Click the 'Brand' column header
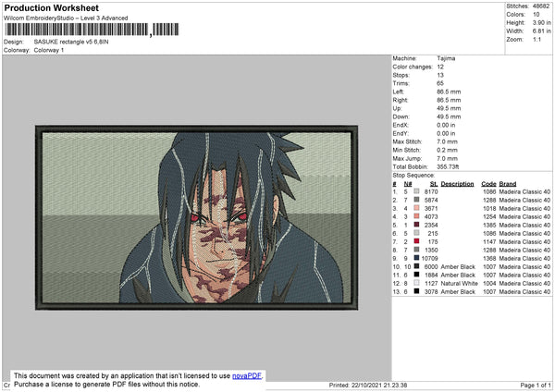The width and height of the screenshot is (555, 392). coord(508,184)
